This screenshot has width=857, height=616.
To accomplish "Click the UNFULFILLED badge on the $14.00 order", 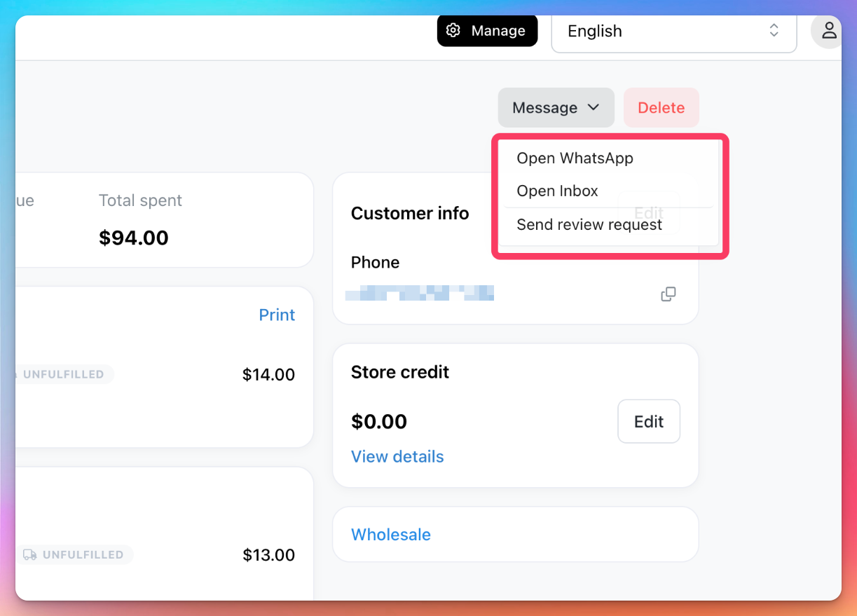I will (63, 375).
